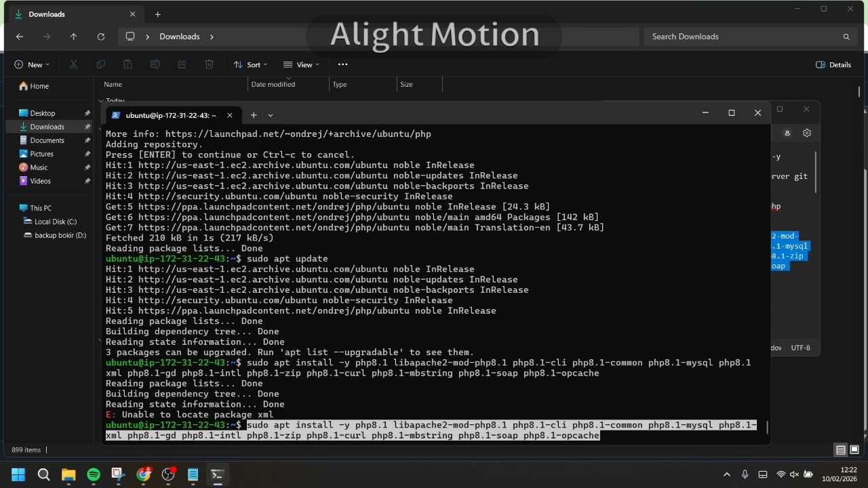Unpin Downloads from Quick access
This screenshot has height=488, width=868.
(87, 127)
